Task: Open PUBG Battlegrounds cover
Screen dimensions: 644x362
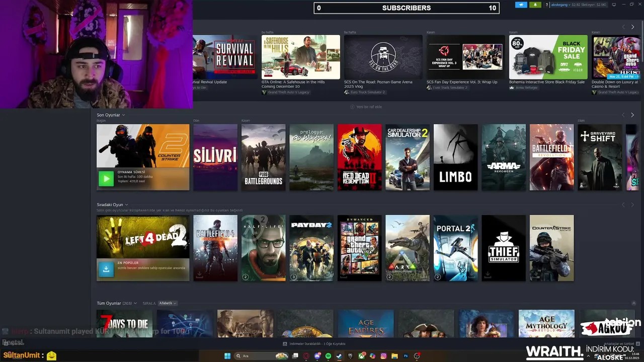Action: coord(263,157)
